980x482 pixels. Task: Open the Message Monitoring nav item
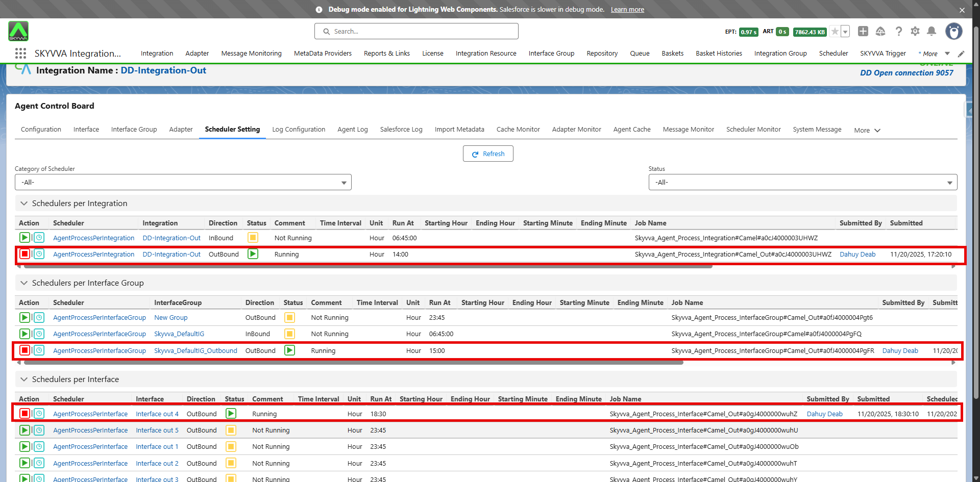click(x=251, y=54)
